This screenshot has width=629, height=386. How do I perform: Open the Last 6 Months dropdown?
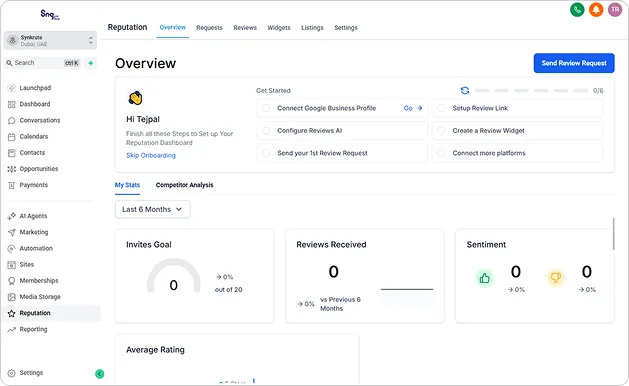click(152, 209)
